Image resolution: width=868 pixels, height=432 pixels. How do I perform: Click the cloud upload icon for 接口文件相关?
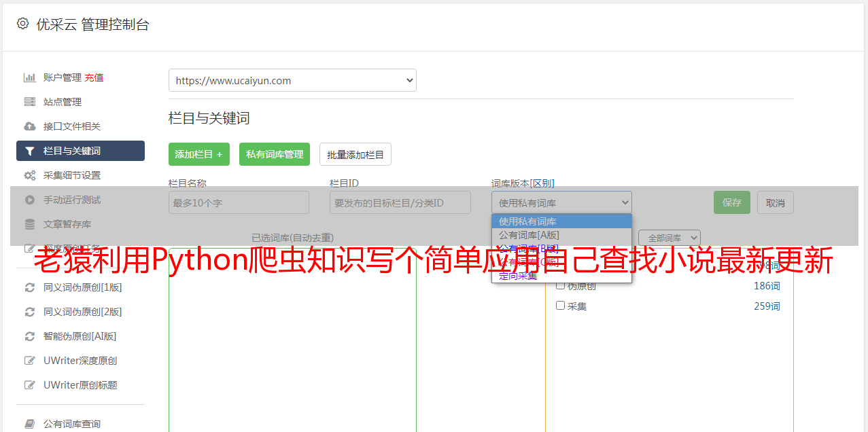pyautogui.click(x=30, y=126)
